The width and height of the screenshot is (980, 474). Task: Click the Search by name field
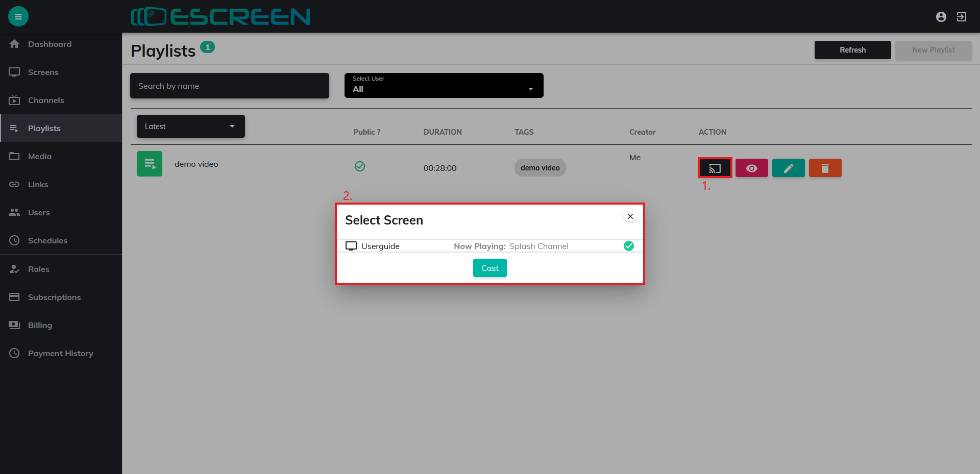(x=229, y=86)
